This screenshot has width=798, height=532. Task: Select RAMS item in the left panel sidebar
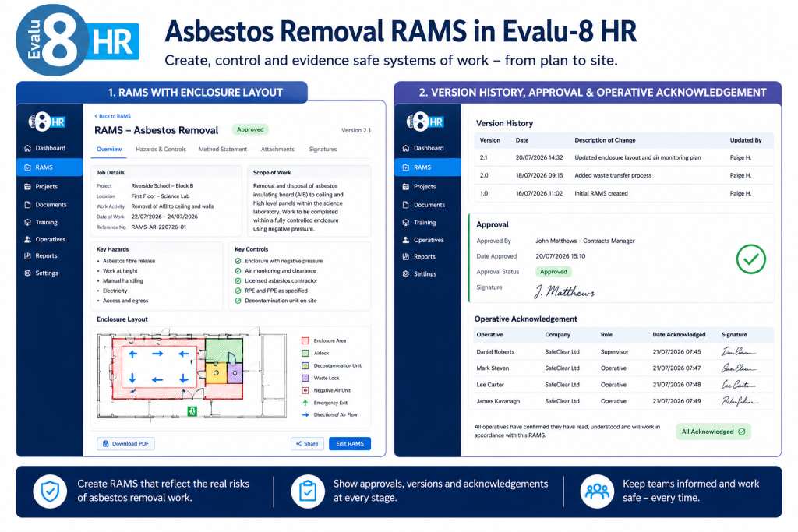49,167
